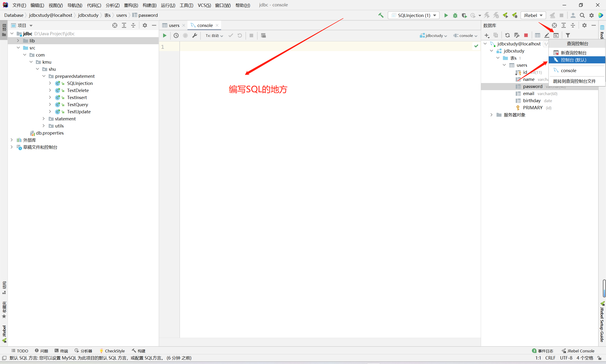Click 跳转到查询控制台文件 menu entry
Screen dimensions: 606x364
pyautogui.click(x=574, y=81)
